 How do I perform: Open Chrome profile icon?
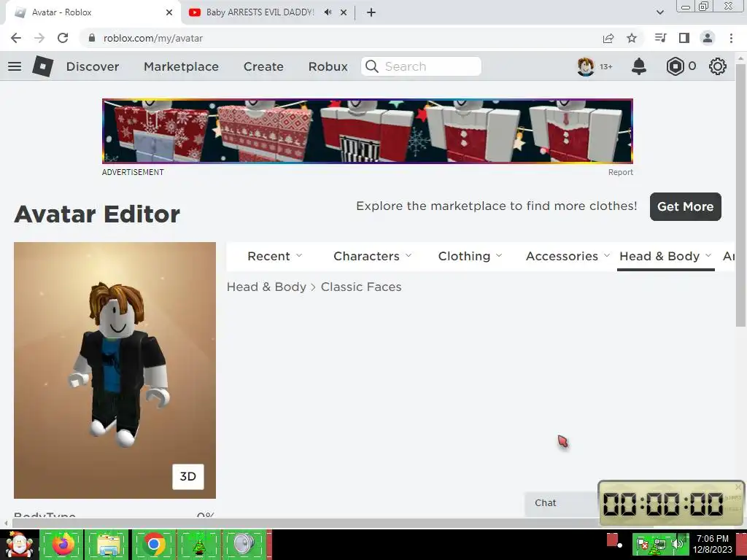pos(708,38)
